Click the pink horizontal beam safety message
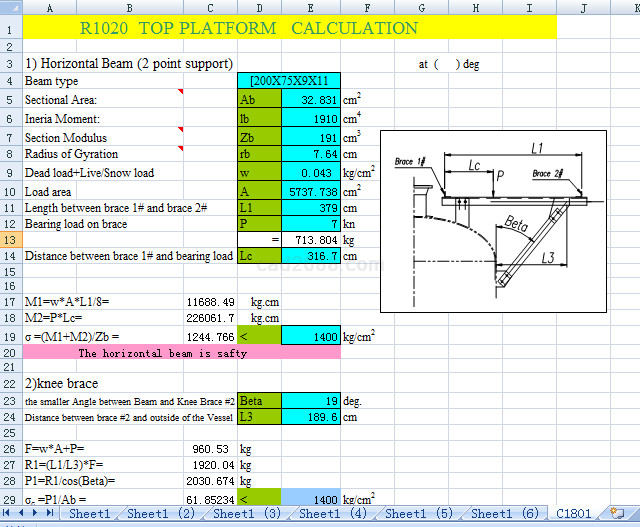Screen dimensions: 640x527 coord(161,353)
